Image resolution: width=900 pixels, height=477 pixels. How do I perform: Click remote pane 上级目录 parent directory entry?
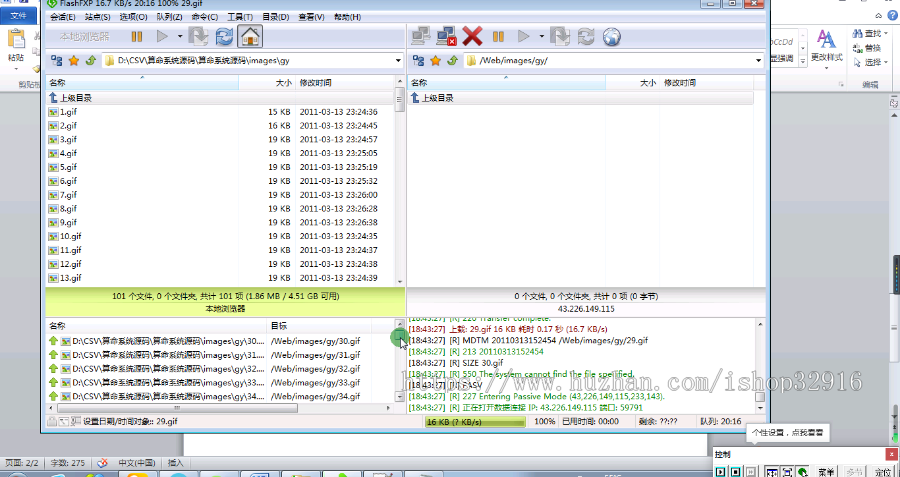click(436, 98)
